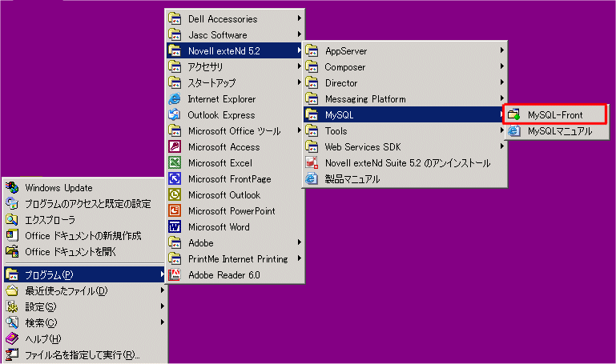The width and height of the screenshot is (616, 364).
Task: Click the Microsoft FrontPage icon
Action: pyautogui.click(x=175, y=179)
